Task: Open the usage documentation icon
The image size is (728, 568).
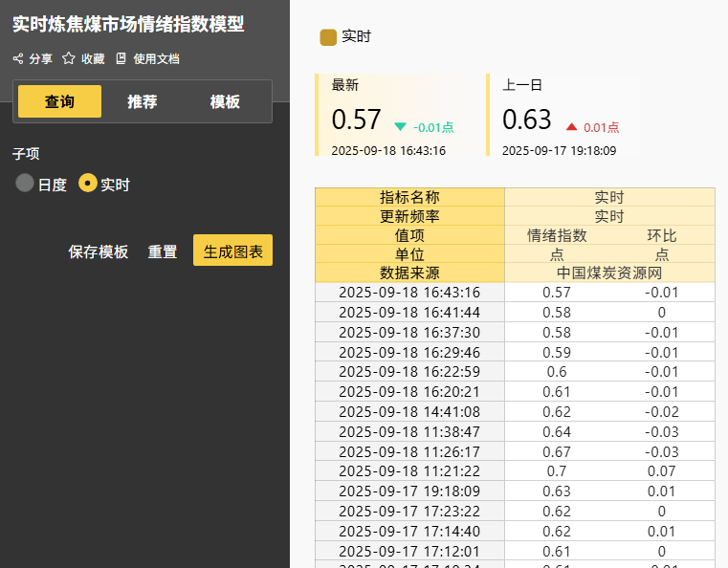Action: pos(121,58)
